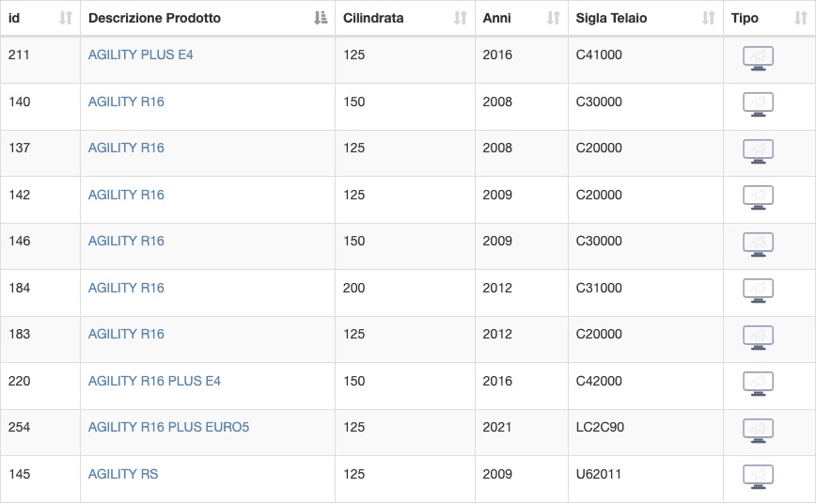Click monitor icon in row id 184
The width and height of the screenshot is (816, 504).
click(758, 291)
